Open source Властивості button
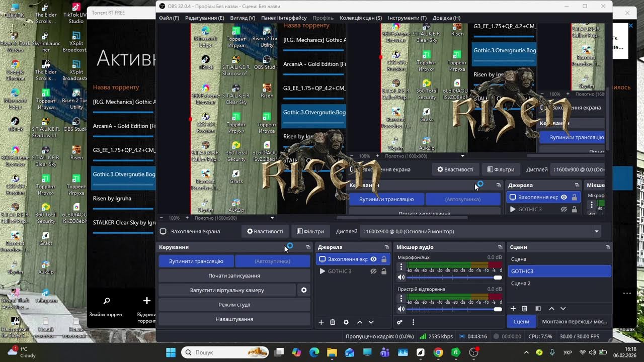The height and width of the screenshot is (362, 644). click(x=265, y=232)
